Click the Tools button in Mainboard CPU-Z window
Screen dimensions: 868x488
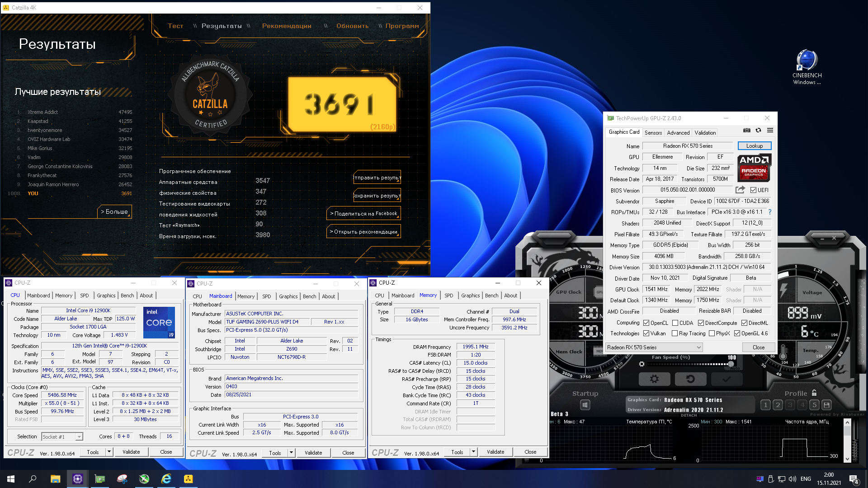pos(275,453)
